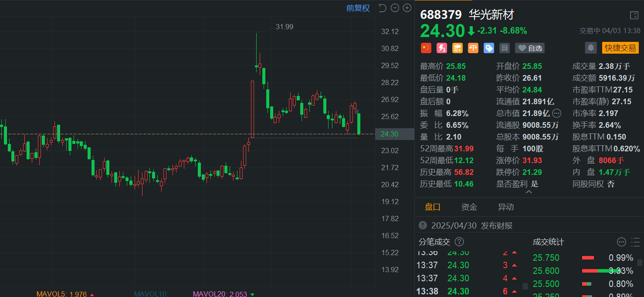Collapse the quote details chevron
Viewport: 644px width, 297px height.
[x=529, y=192]
